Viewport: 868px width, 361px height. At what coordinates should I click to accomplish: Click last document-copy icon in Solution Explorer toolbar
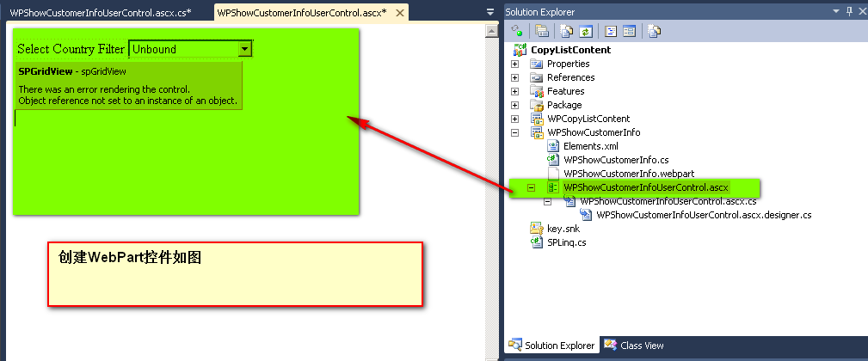click(654, 31)
